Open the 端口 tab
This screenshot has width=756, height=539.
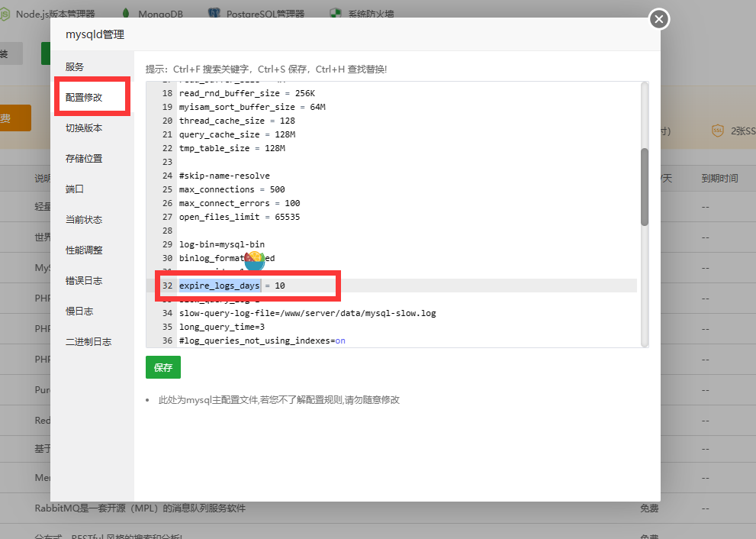pyautogui.click(x=75, y=189)
